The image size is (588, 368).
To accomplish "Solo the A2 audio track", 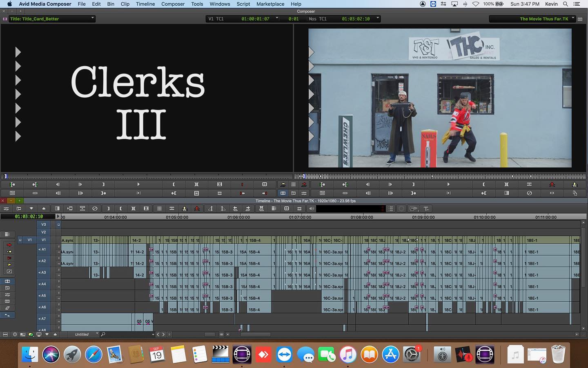I will 59,258.
